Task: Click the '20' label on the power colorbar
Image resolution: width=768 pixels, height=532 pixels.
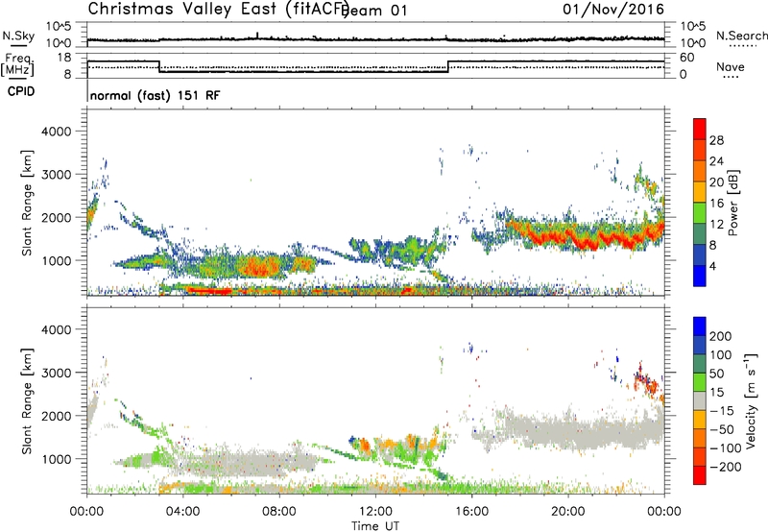Action: [x=716, y=182]
